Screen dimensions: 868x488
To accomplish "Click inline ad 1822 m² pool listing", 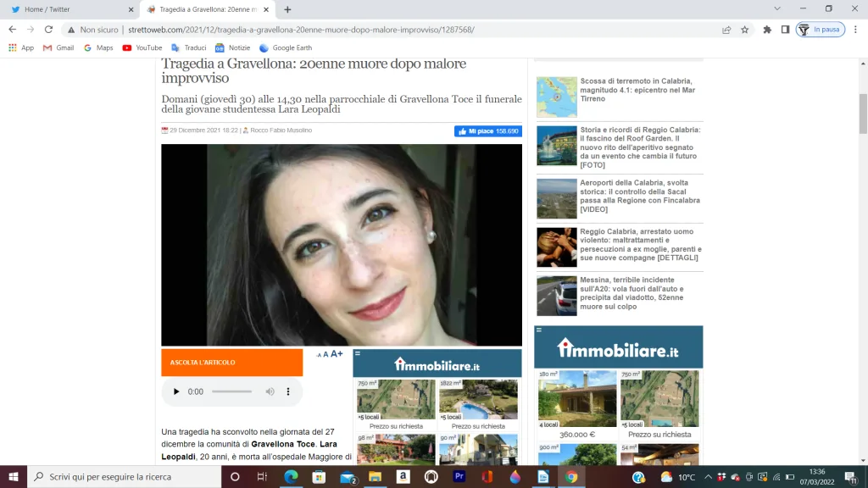I will click(478, 404).
